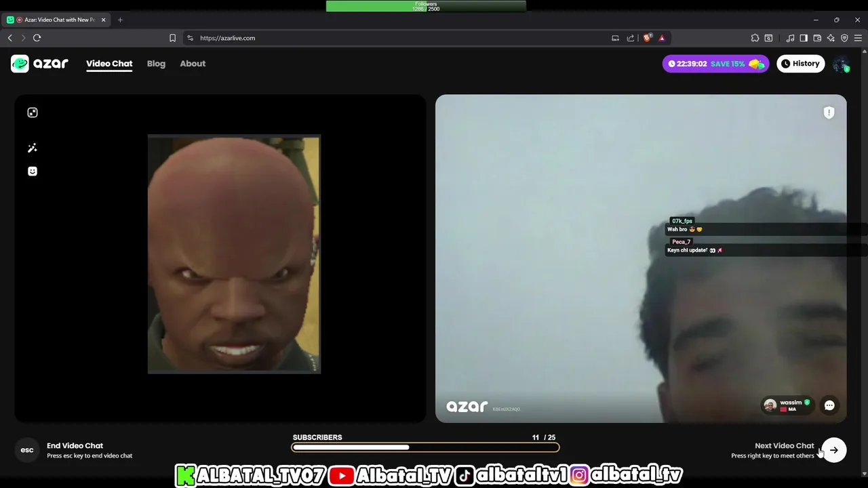Share this page link
The height and width of the screenshot is (488, 868).
[x=631, y=38]
